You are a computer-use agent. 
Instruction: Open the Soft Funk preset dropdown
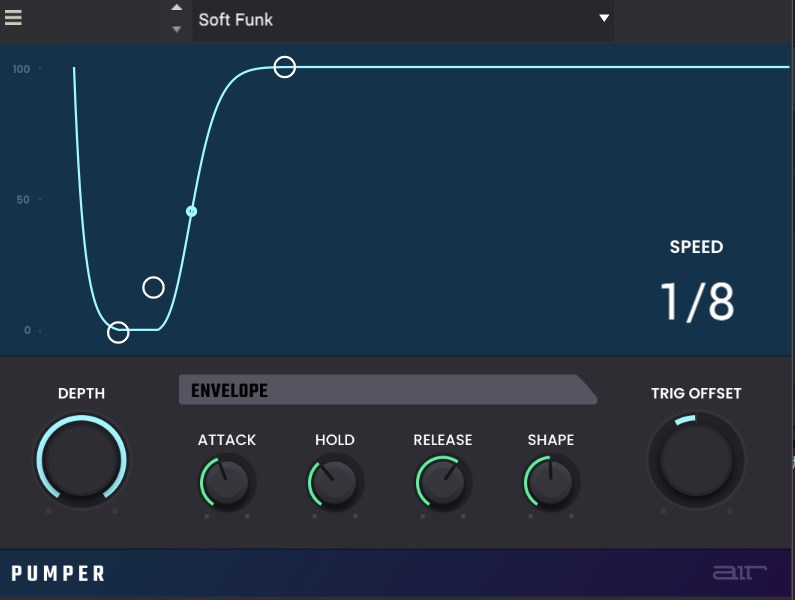(x=390, y=19)
